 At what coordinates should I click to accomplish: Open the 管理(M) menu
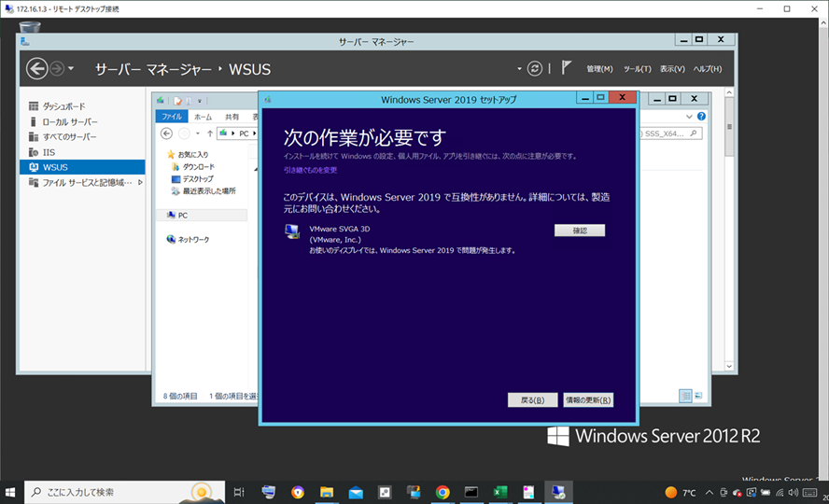click(x=599, y=69)
